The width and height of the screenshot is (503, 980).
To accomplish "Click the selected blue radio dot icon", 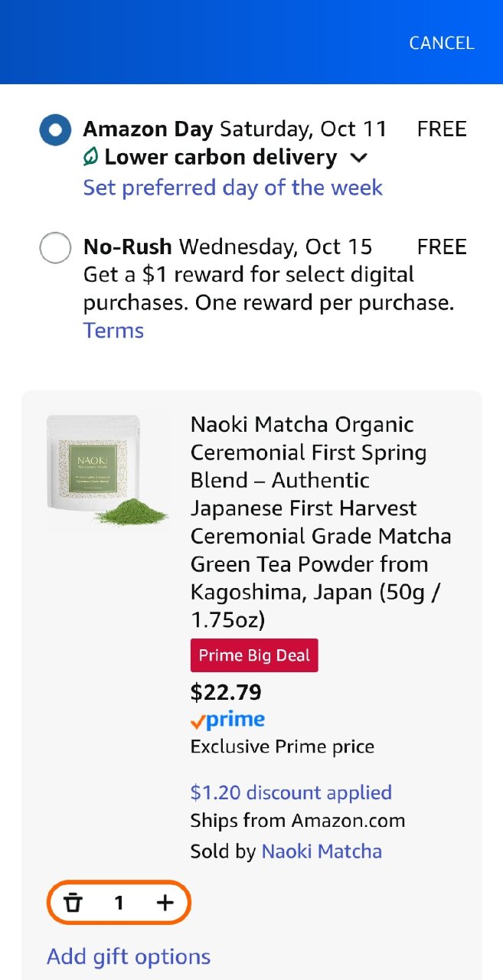I will click(x=54, y=129).
